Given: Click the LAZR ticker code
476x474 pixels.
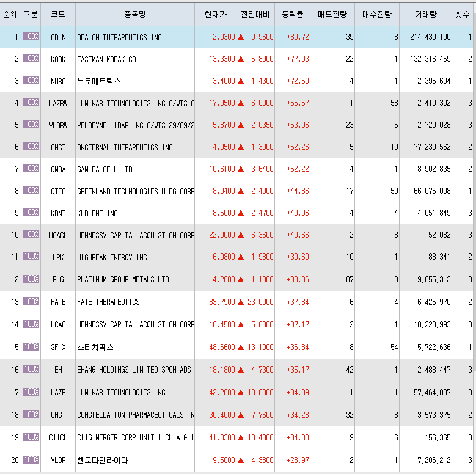Looking at the screenshot, I should (58, 392).
